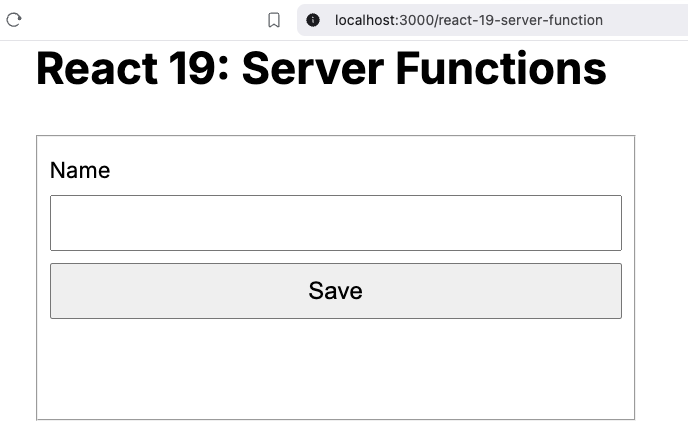Click empty toolbar space between reload and bookmark
Viewport: 688px width, 445px height.
(x=140, y=20)
